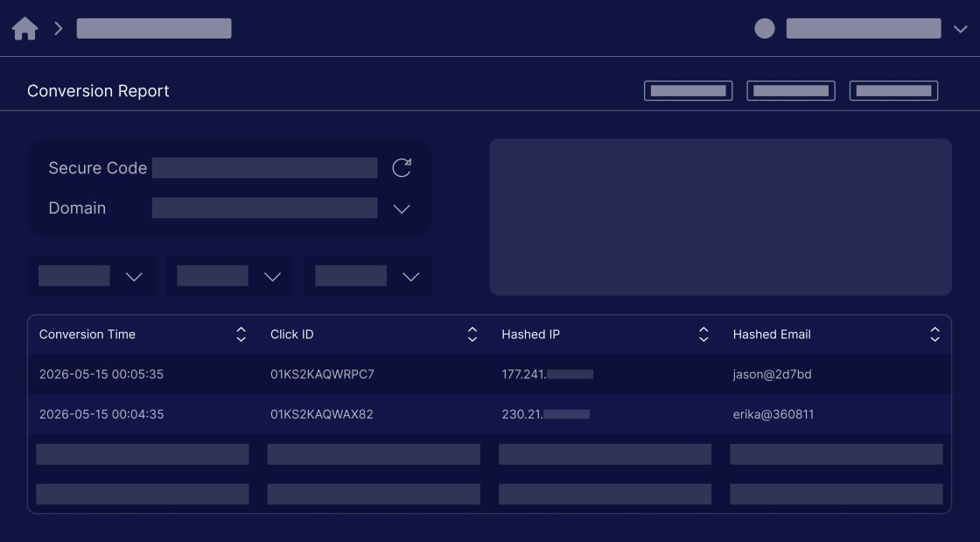The height and width of the screenshot is (542, 980).
Task: Select Click ID 01KS2KAQWAX82
Action: 322,414
